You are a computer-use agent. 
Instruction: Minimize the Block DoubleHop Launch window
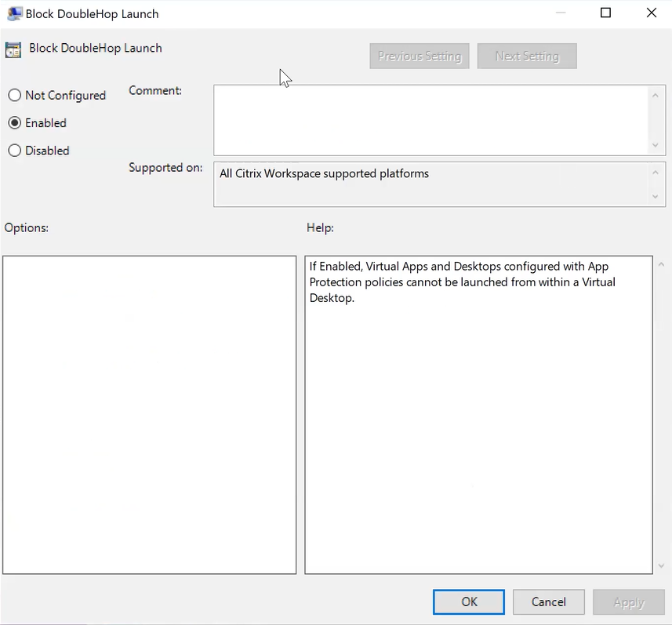pyautogui.click(x=560, y=13)
